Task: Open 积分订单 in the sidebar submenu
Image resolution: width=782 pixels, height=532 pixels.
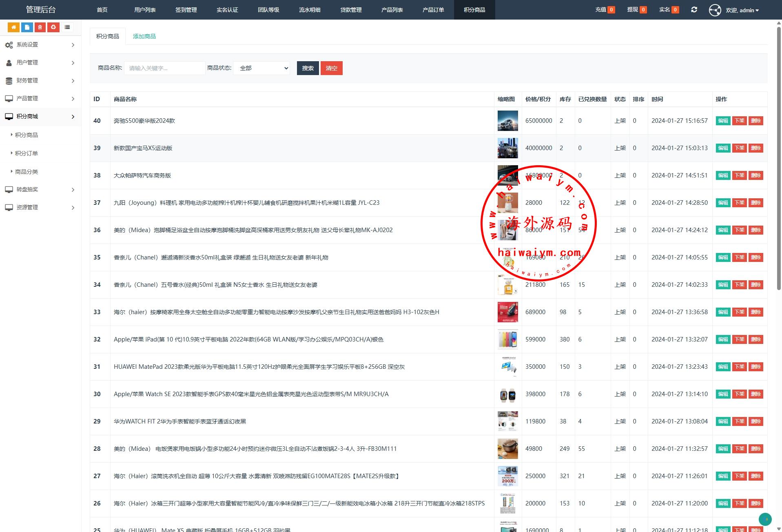Action: [x=27, y=153]
